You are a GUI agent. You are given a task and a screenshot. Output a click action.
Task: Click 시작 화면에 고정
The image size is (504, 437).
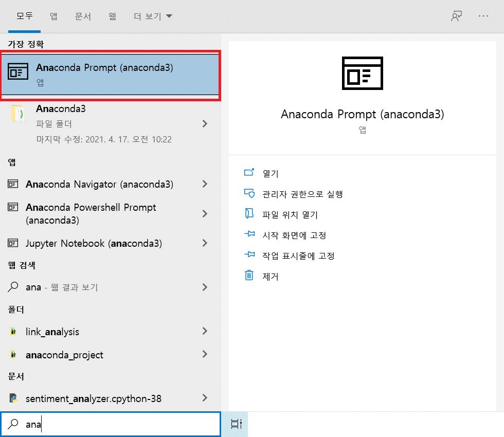294,235
